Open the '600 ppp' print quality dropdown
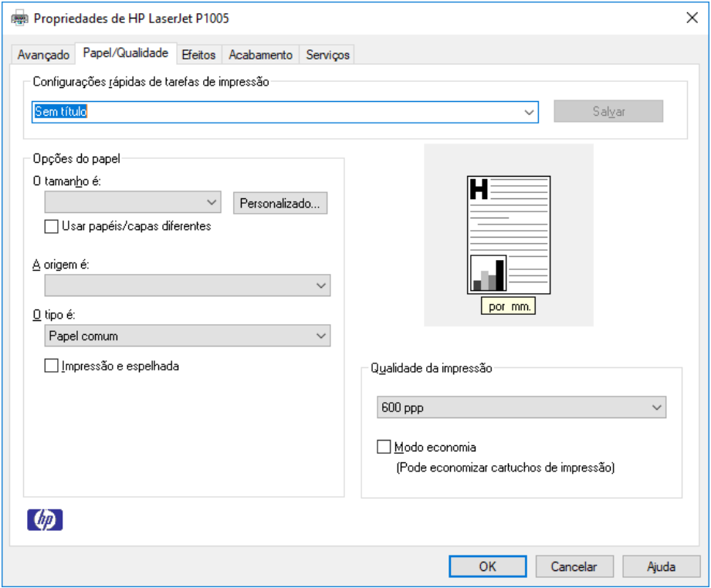 click(x=521, y=407)
